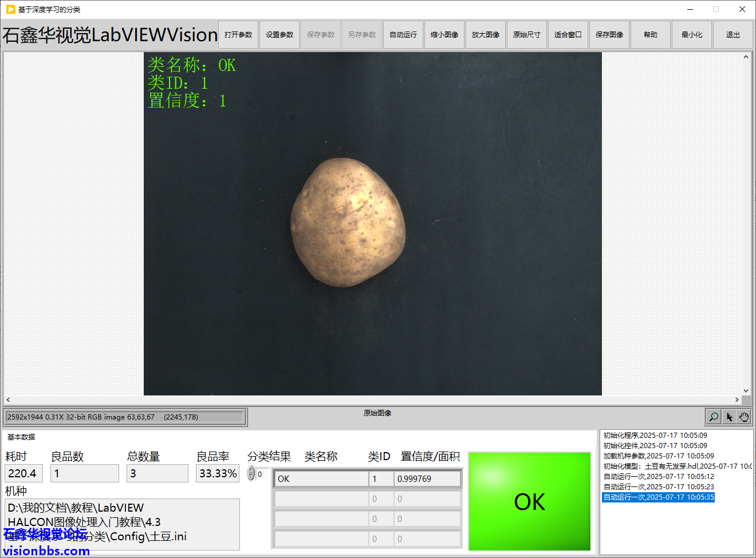The height and width of the screenshot is (558, 756).
Task: Select the hand pan tool
Action: pos(744,417)
